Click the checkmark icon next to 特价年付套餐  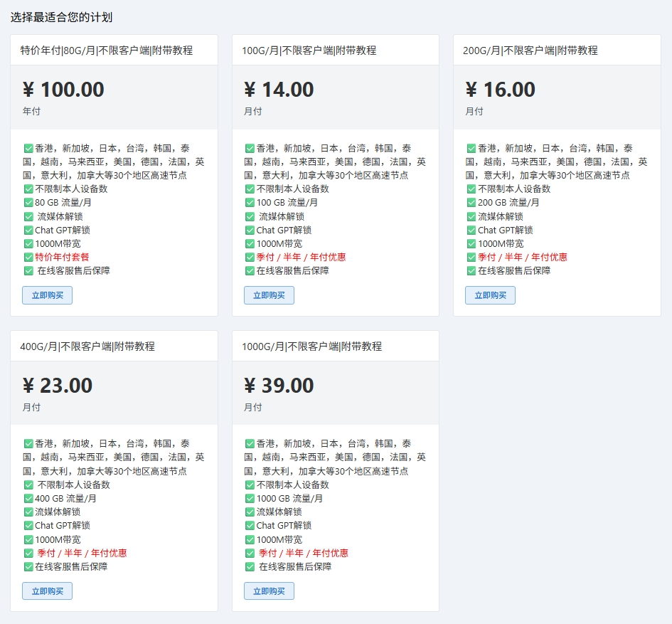[x=28, y=257]
